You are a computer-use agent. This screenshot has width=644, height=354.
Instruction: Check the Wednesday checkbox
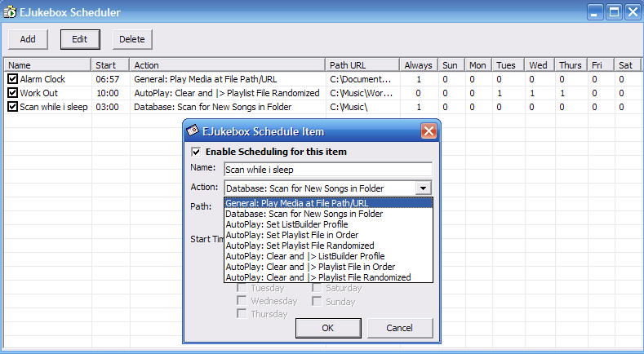click(x=242, y=301)
